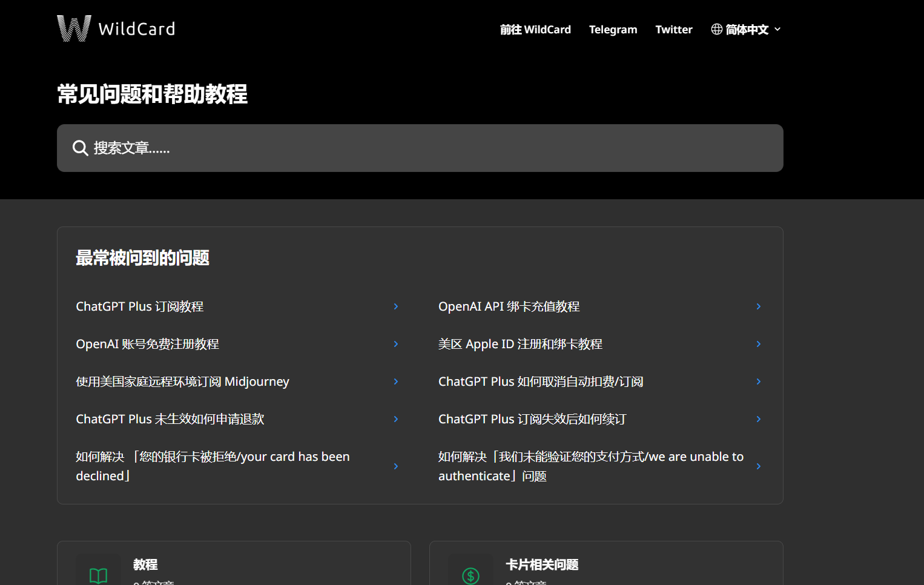Click arrow beside 美区 Apple ID 注册和绑卡教程
The height and width of the screenshot is (585, 924).
[758, 344]
